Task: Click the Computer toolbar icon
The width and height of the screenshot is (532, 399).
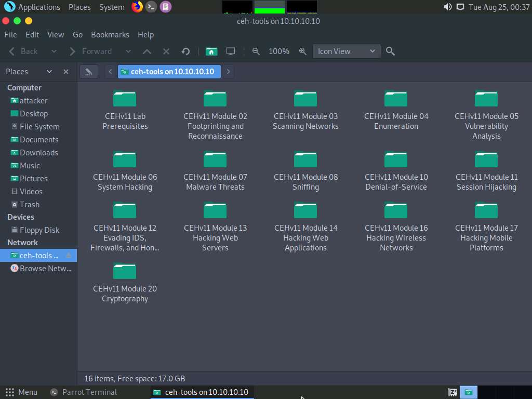Action: tap(231, 51)
